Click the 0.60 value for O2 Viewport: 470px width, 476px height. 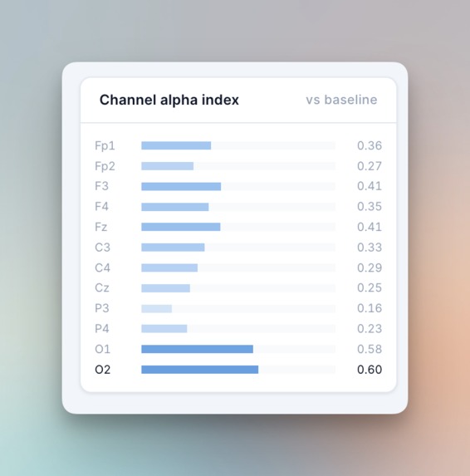coord(370,370)
